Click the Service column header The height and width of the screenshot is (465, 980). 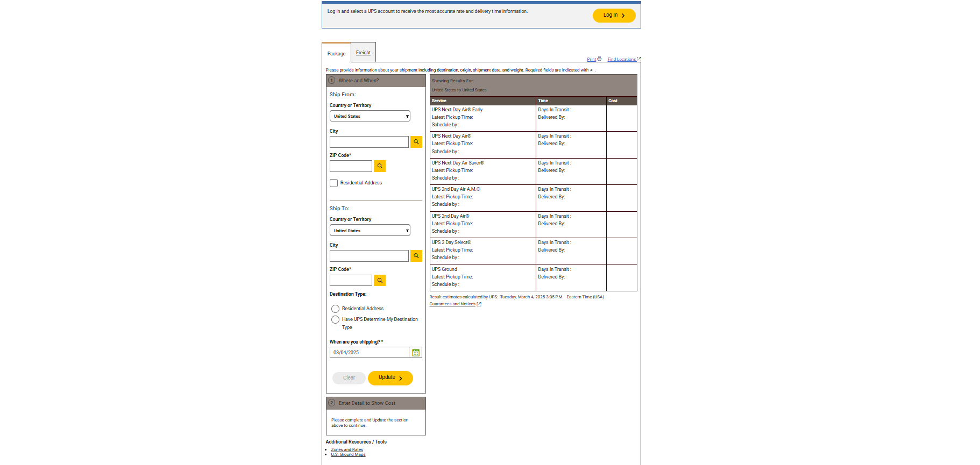coord(483,101)
